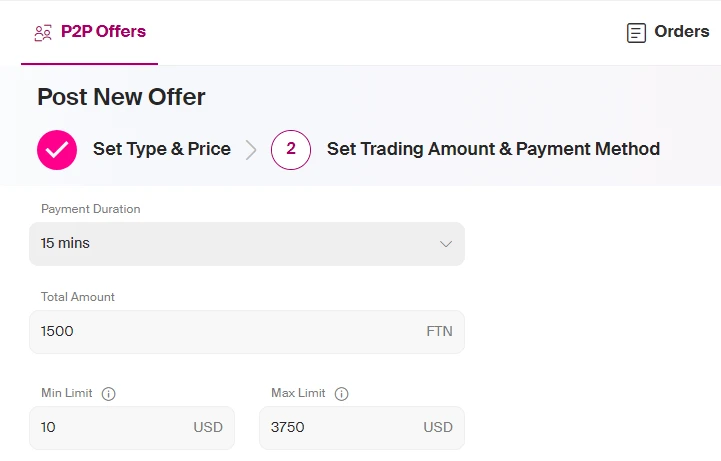Click the Max Limit field with value 3750
Viewport: 721px width, 461px height.
(x=362, y=427)
